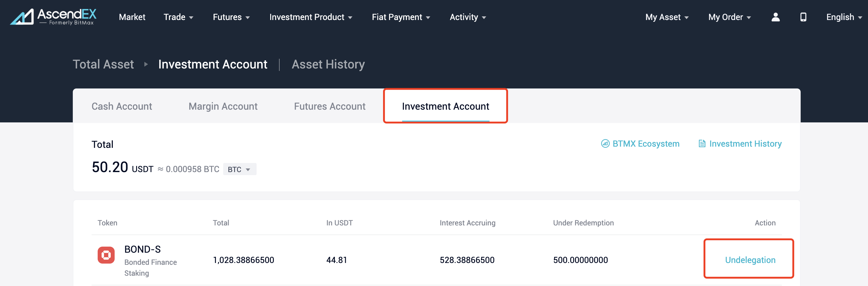Open the Investment Product menu

click(x=311, y=17)
